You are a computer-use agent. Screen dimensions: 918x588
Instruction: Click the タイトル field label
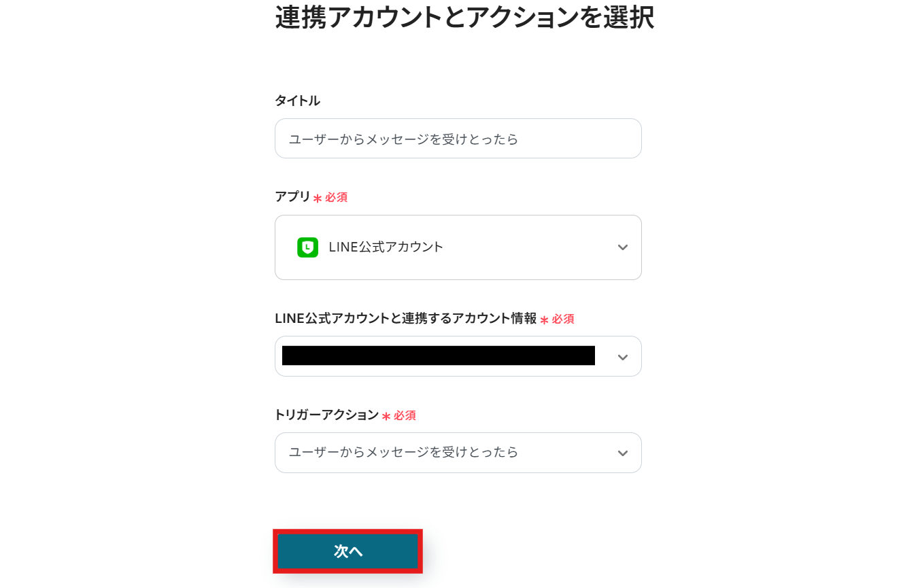pyautogui.click(x=297, y=101)
